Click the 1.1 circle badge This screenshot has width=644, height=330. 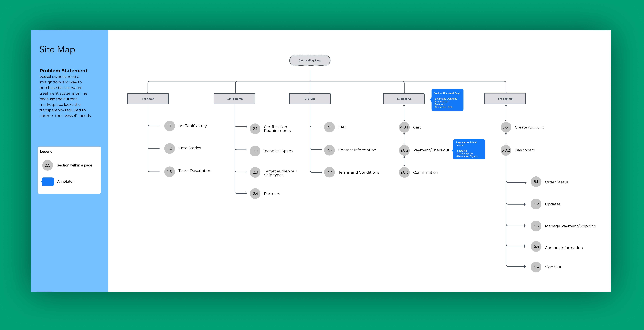[x=170, y=126]
